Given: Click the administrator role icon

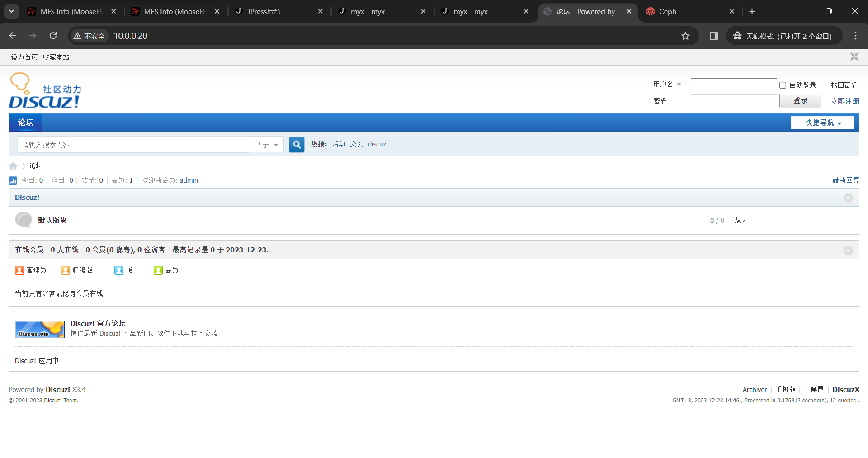Looking at the screenshot, I should coord(19,270).
